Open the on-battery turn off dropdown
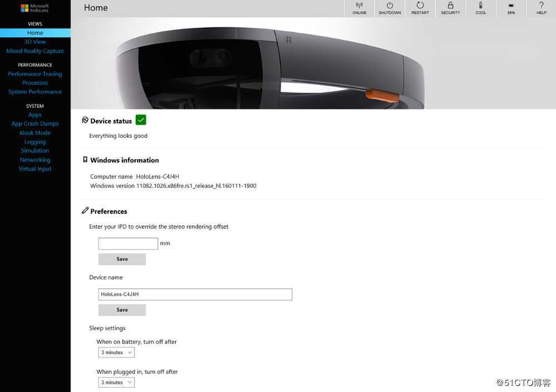Screen dimensions: 556x392 coord(116,353)
